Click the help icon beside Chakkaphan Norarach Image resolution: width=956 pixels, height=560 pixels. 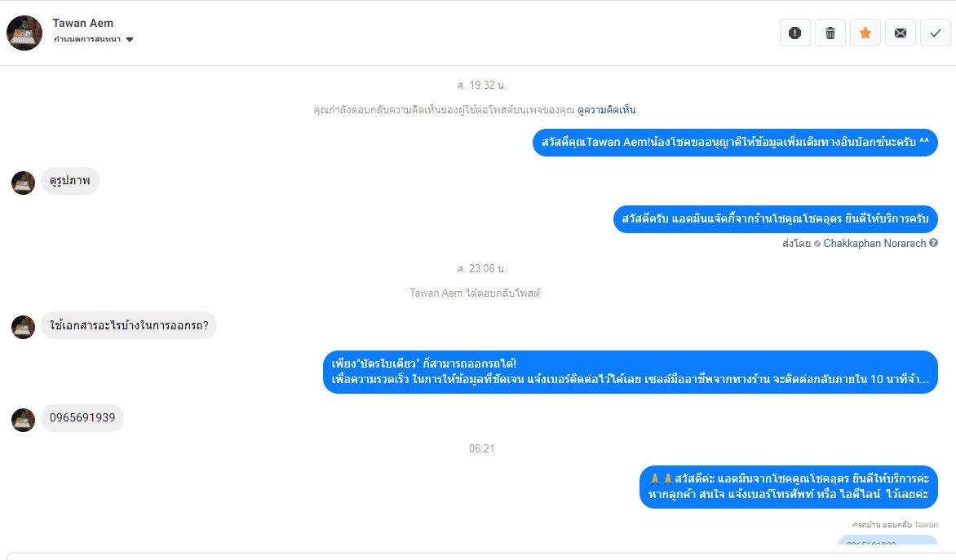[933, 243]
